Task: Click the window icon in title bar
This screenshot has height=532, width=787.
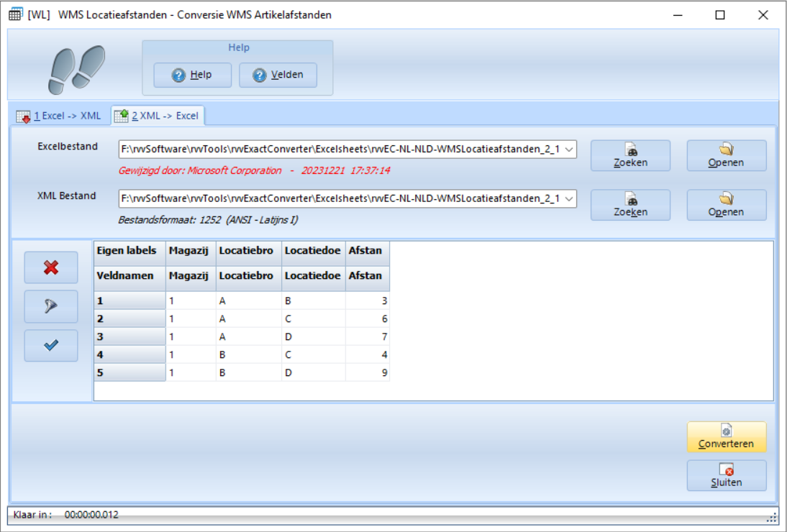Action: [15, 15]
